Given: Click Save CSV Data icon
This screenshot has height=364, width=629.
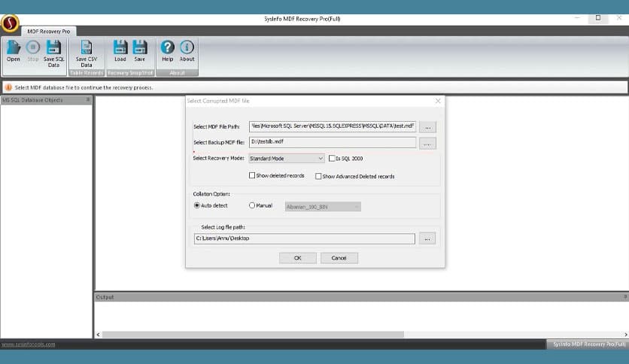Looking at the screenshot, I should pyautogui.click(x=87, y=53).
